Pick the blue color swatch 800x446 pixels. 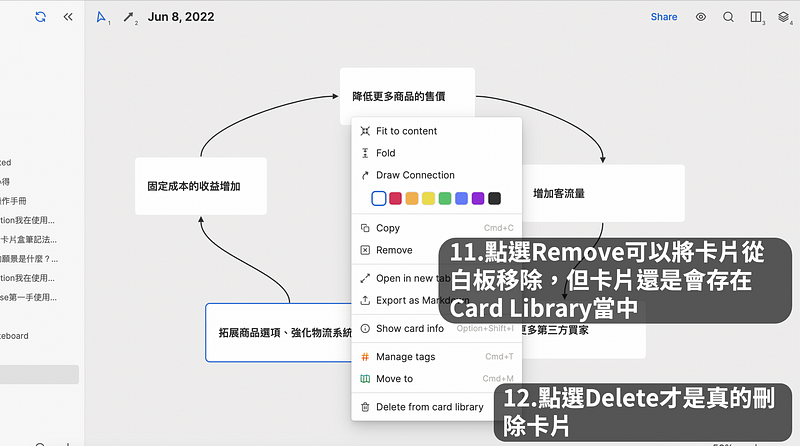[461, 198]
